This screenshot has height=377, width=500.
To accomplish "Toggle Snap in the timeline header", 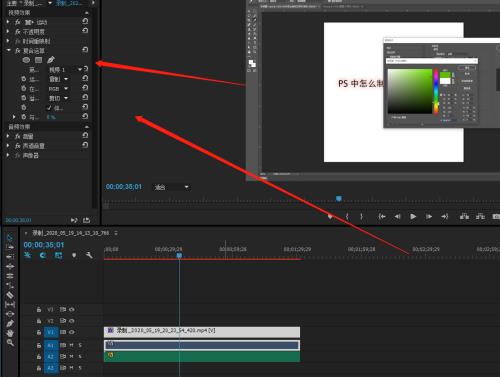I will [x=43, y=255].
